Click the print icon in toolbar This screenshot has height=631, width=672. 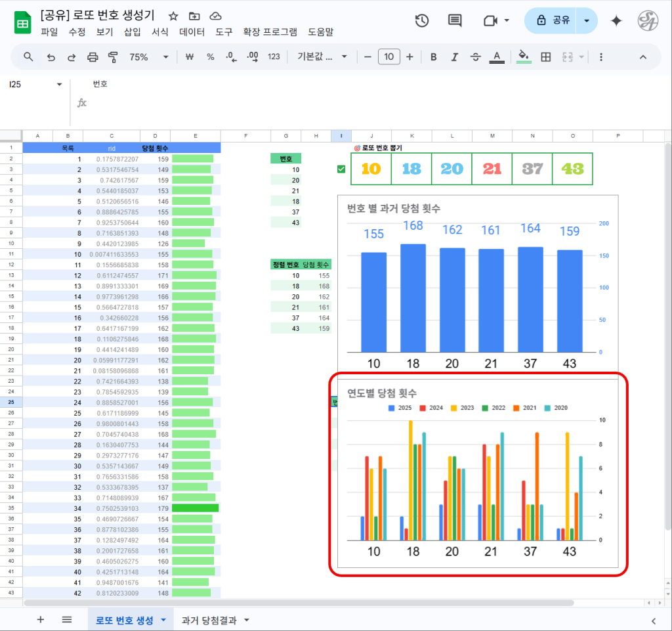(x=93, y=57)
